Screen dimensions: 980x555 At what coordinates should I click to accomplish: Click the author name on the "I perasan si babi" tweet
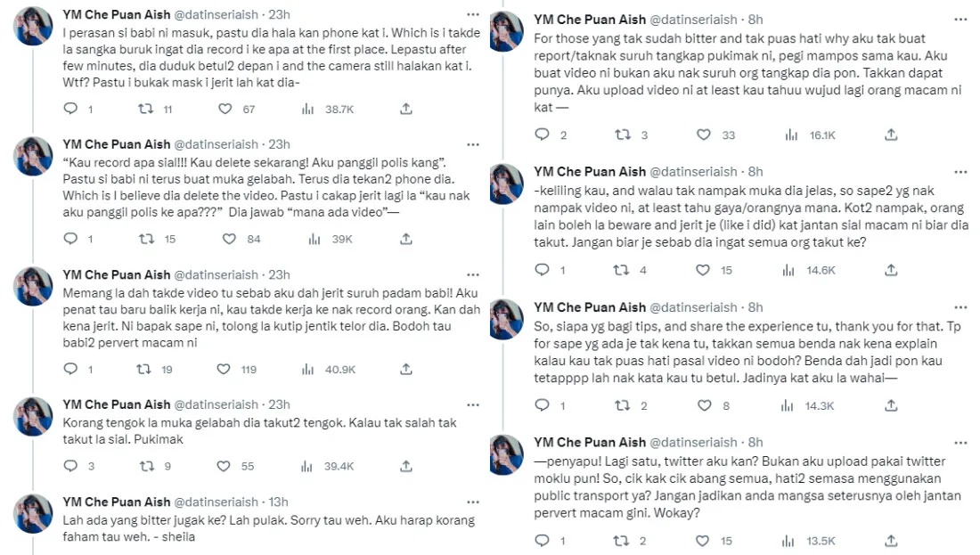tap(116, 14)
